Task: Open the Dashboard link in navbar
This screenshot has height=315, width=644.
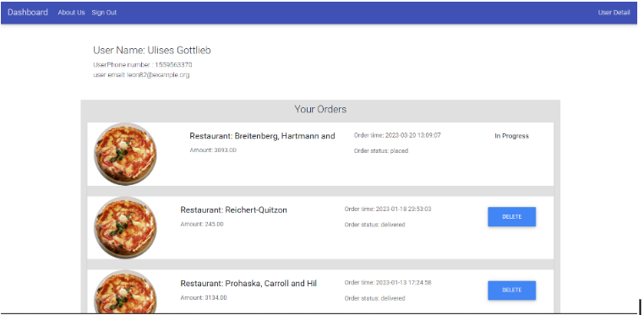Action: pos(28,13)
